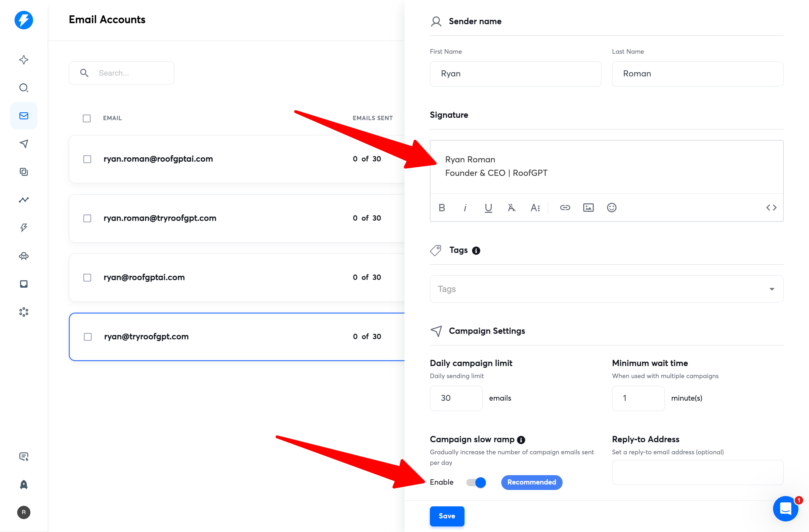Click the insert image icon in signature editor
The width and height of the screenshot is (809, 532).
[588, 207]
